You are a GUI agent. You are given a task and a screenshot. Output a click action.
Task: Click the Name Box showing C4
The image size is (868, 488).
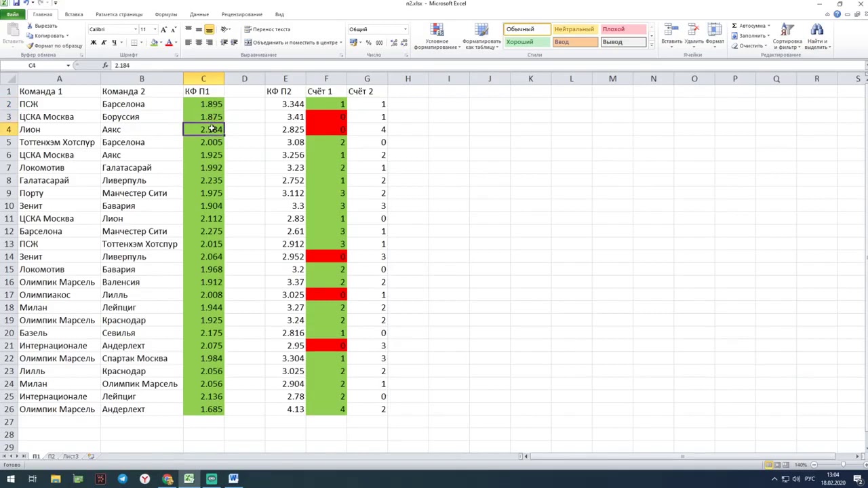click(x=32, y=66)
